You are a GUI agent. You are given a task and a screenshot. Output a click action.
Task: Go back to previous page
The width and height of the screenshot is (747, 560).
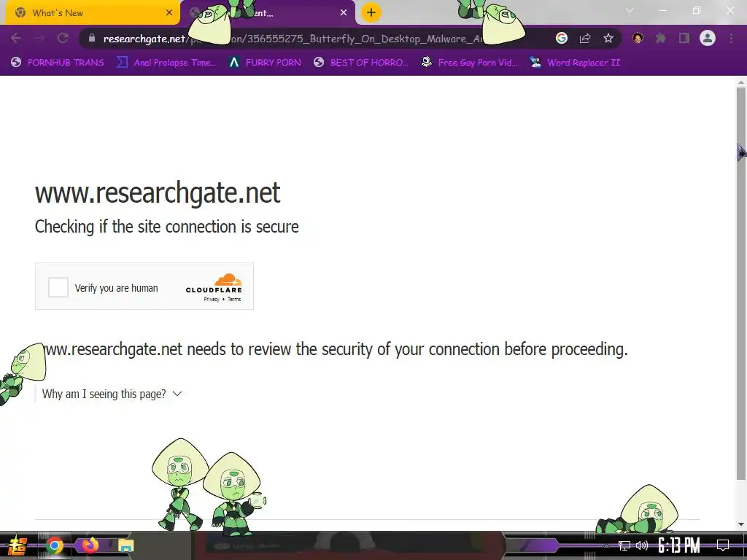[x=16, y=38]
